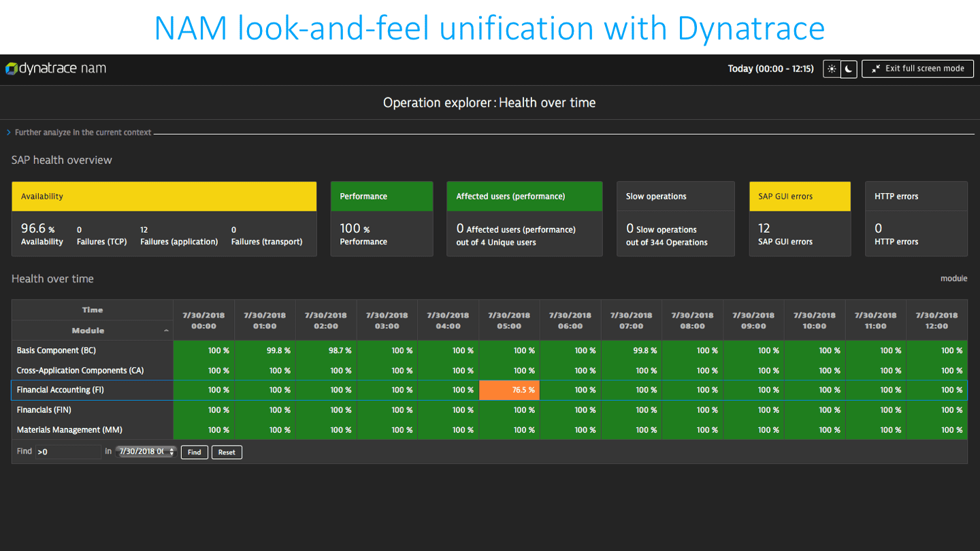This screenshot has width=980, height=551.
Task: Click 98.7 % cell in Basis Component row
Action: [326, 350]
